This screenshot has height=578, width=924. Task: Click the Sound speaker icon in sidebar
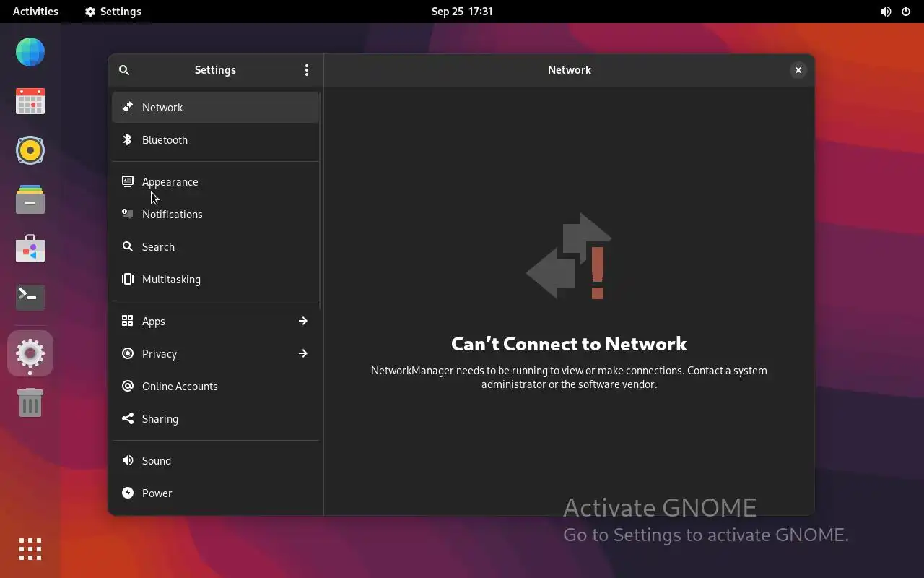128,460
